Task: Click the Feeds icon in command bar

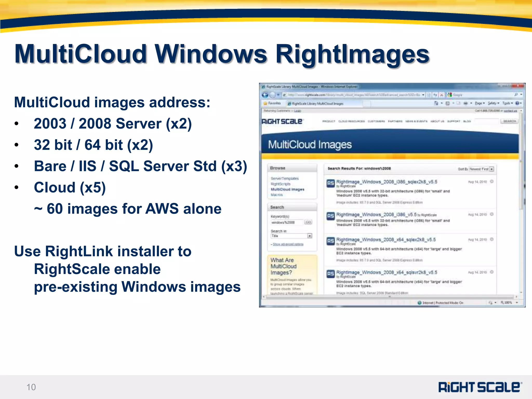Action: coord(448,103)
